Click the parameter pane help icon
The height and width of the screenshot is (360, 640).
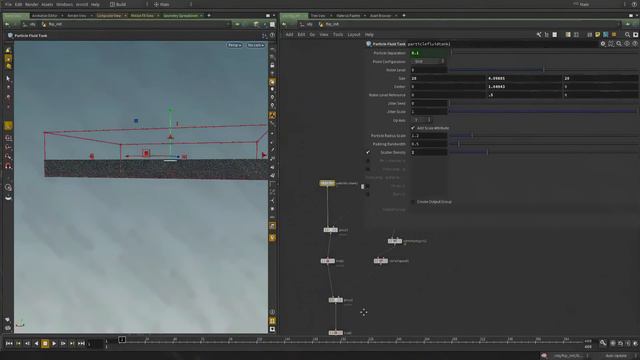[635, 44]
